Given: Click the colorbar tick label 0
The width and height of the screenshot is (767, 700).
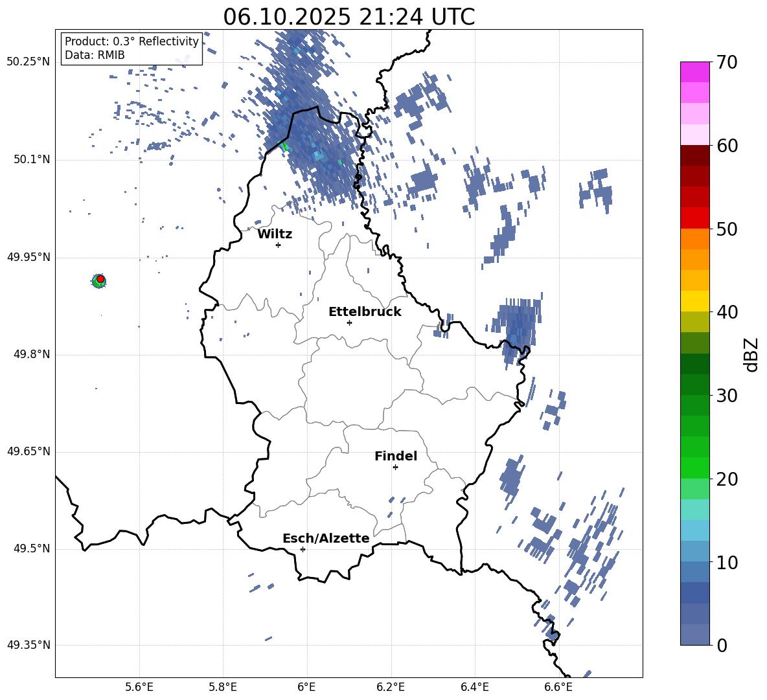Looking at the screenshot, I should (722, 645).
